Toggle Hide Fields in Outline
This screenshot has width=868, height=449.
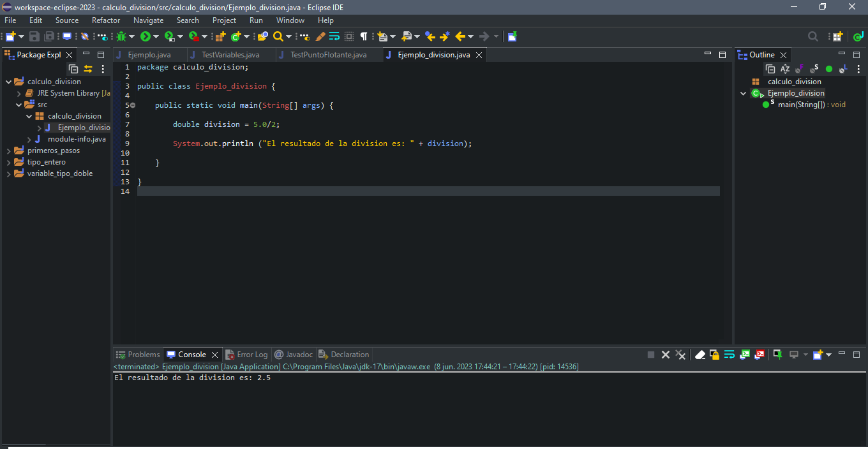[x=800, y=69]
